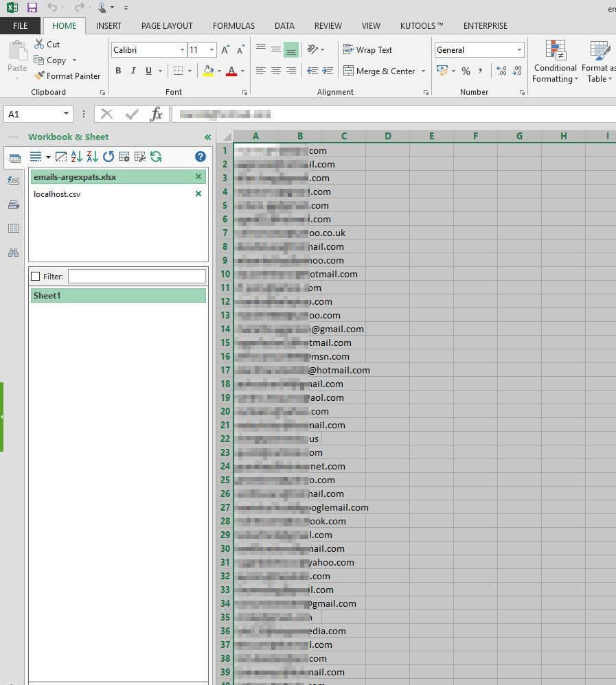Screen dimensions: 616x685
Task: Click Increase Font Size icon
Action: tap(225, 50)
